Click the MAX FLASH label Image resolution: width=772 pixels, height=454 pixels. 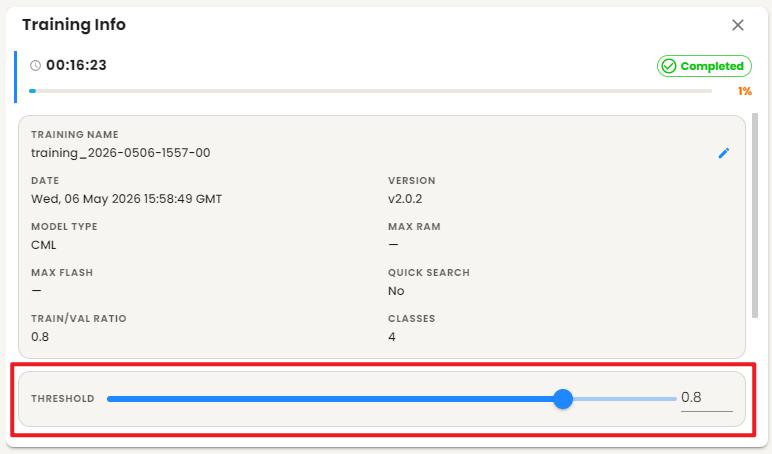(62, 273)
